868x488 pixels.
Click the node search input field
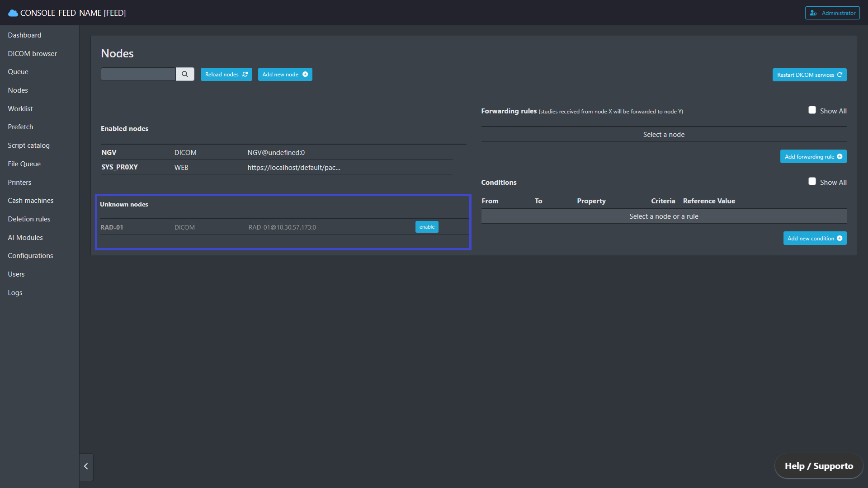point(138,74)
